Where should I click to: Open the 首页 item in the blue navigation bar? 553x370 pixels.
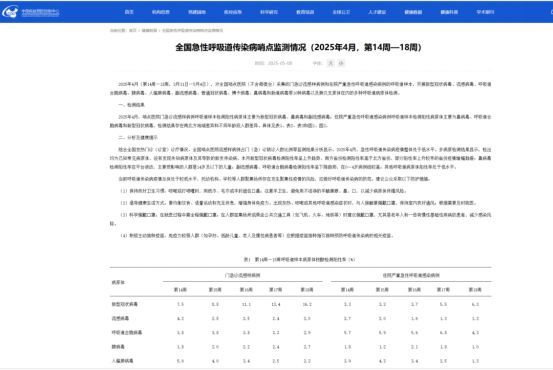129,12
